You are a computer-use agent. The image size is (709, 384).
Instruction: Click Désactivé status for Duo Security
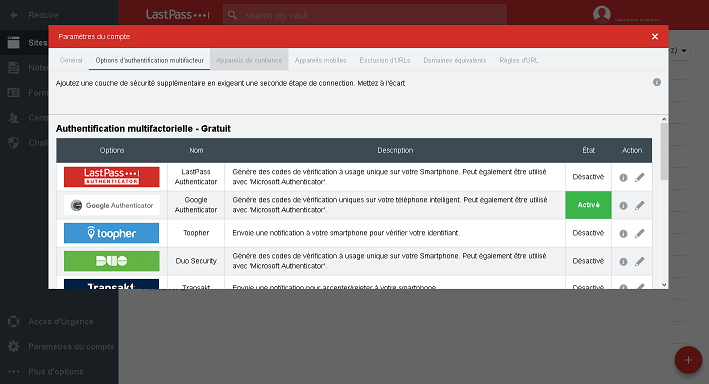click(588, 261)
